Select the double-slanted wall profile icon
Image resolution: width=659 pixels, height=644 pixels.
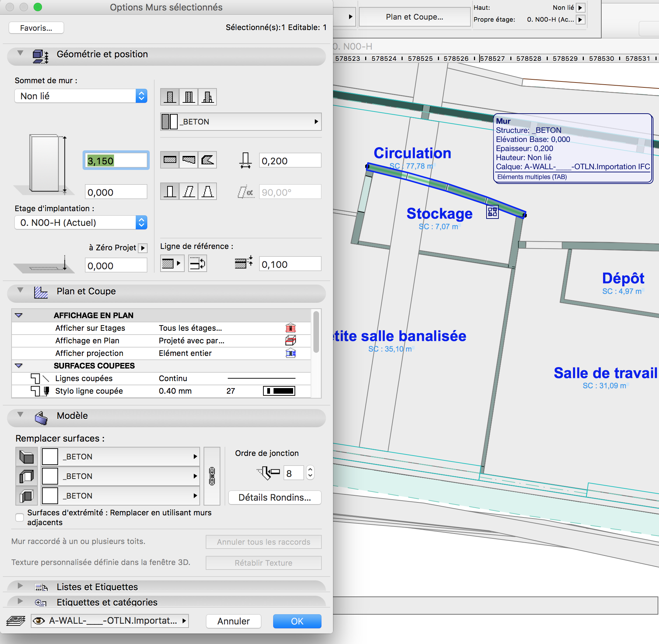click(x=207, y=192)
